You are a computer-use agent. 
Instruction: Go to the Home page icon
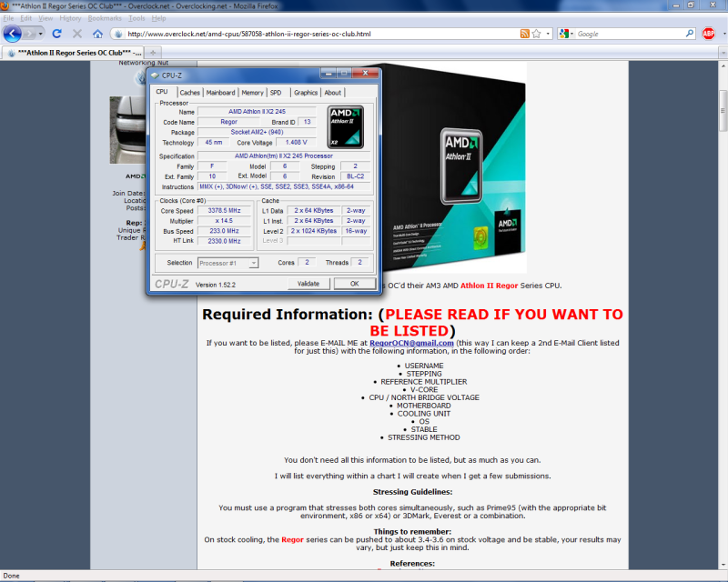(97, 34)
